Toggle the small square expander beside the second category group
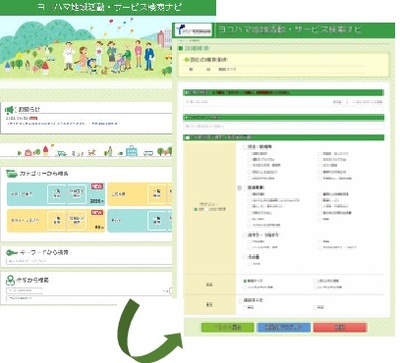 coord(239,188)
